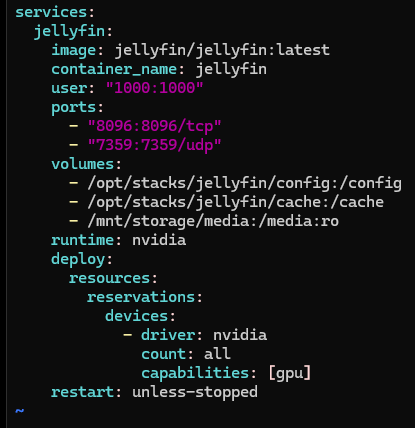
Task: Click the 'volumes:' key
Action: coord(86,164)
